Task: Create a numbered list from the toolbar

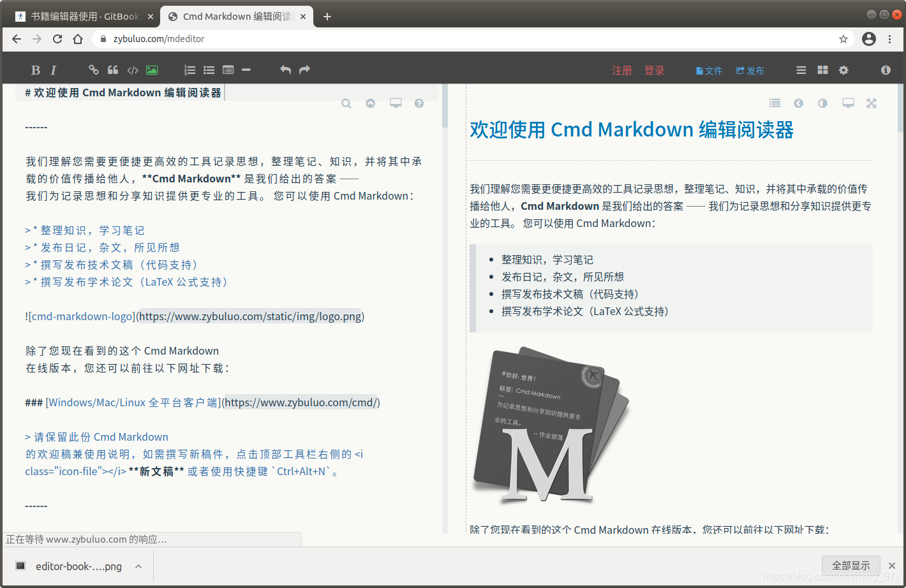Action: pyautogui.click(x=189, y=70)
